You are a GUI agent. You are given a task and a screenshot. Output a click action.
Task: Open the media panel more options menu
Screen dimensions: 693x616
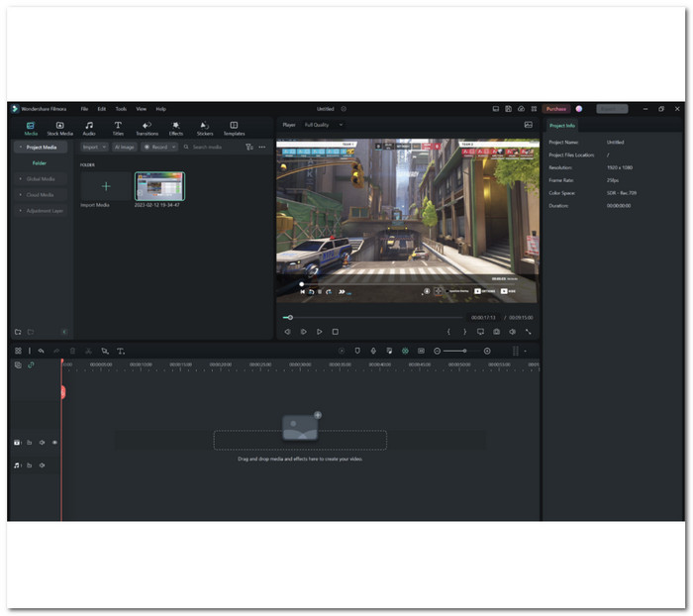coord(262,148)
